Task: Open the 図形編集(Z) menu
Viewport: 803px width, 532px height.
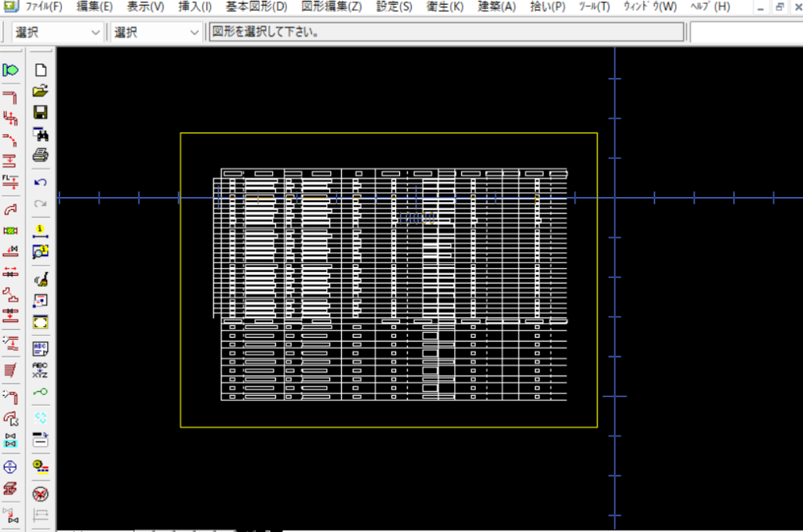Action: click(x=332, y=7)
